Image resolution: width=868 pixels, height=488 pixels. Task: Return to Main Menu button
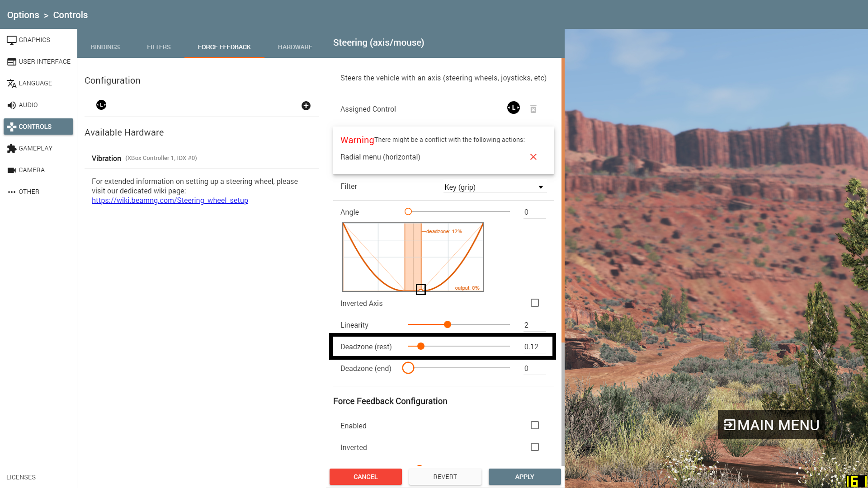click(771, 425)
